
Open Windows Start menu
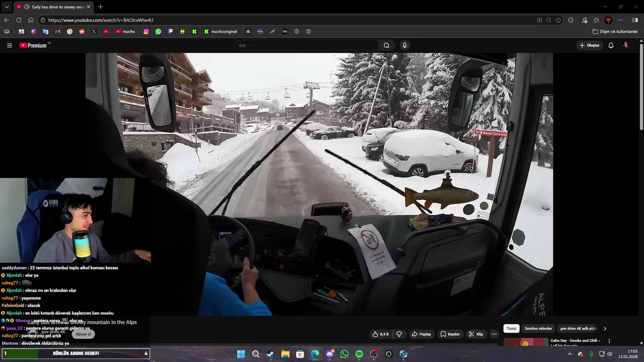click(241, 354)
